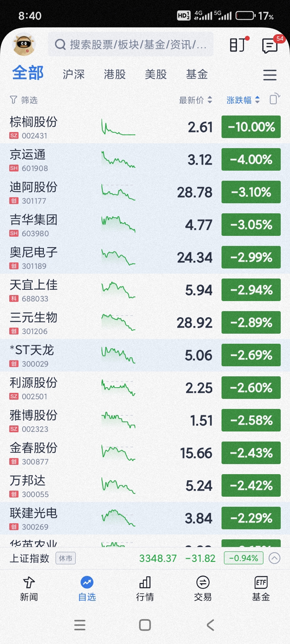Viewport: 290px width, 644px height.
Task: Open the hamburger menu beside 基金 tab
Action: point(269,75)
